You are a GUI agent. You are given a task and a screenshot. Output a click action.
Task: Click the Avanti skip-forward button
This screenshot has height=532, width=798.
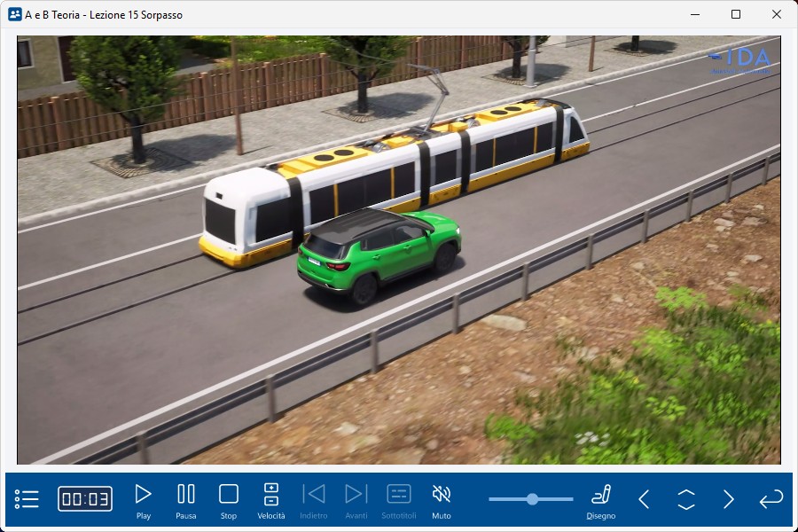356,500
